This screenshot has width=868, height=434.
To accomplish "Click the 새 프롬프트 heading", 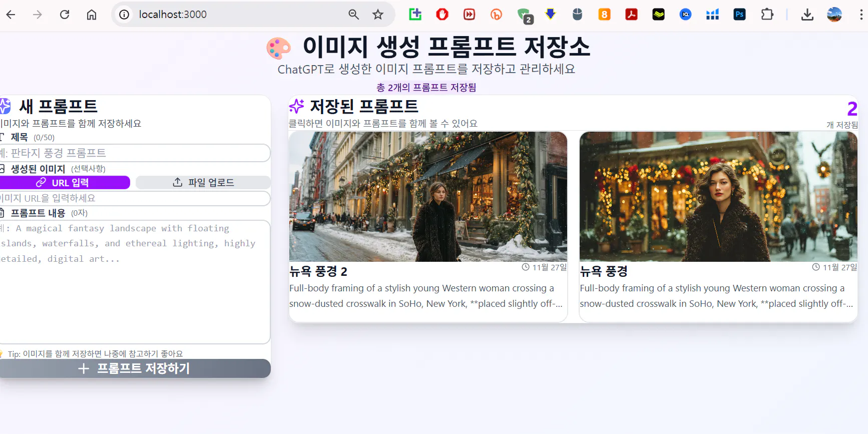I will [58, 106].
